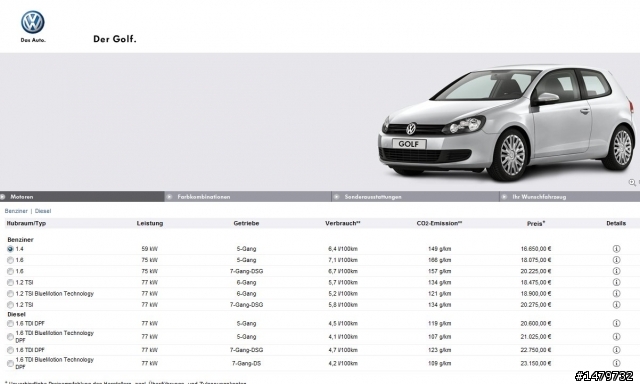This screenshot has width=640, height=384.
Task: Select the 1.6 7-Gang-DSG engine radio button
Action: click(x=10, y=271)
